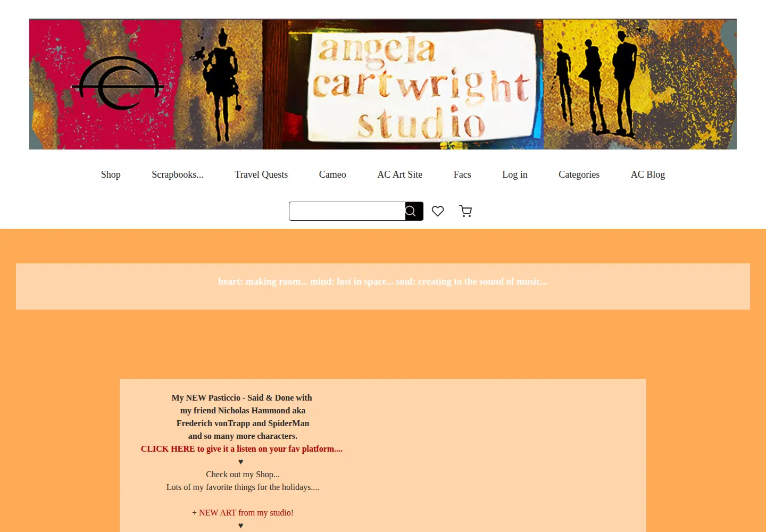Focus the search input field
This screenshot has height=532, width=766.
point(347,211)
